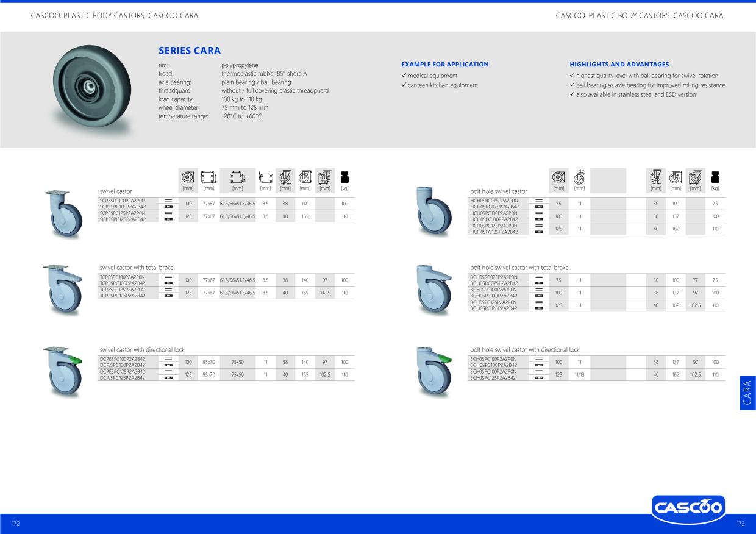Click plain bearing icon beside BCH0SRC075P2A2P0N
The height and width of the screenshot is (534, 756).
[539, 277]
